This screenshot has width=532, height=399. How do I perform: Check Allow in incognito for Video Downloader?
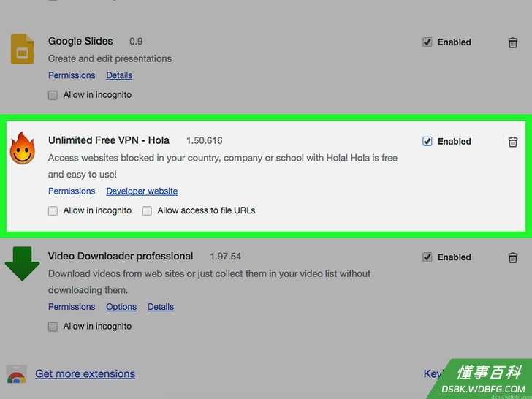(53, 327)
